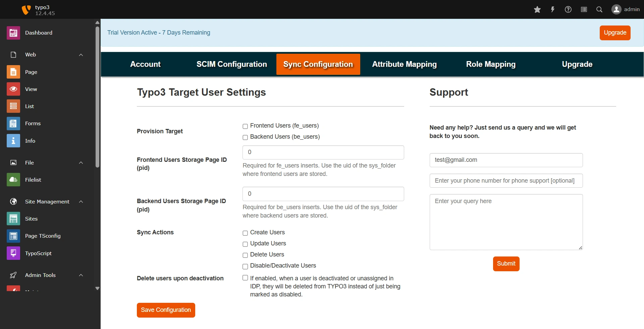644x329 pixels.
Task: Click the Site Management globe icon
Action: (13, 201)
